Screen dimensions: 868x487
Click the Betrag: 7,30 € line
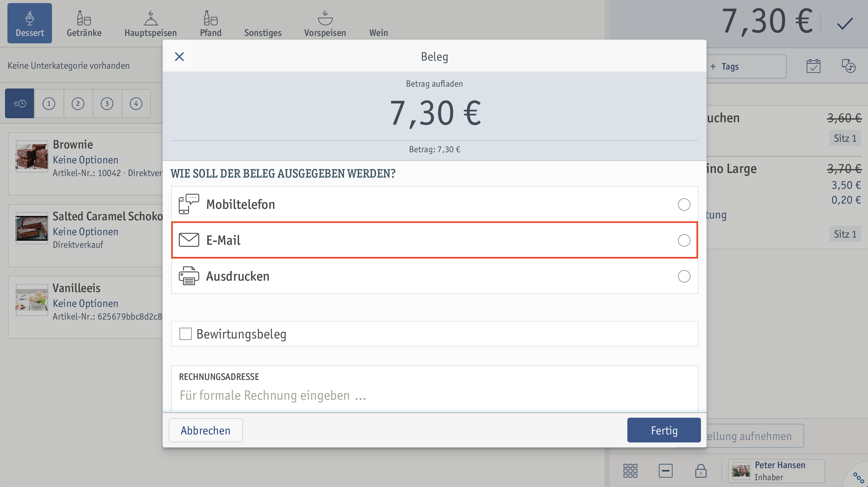434,149
